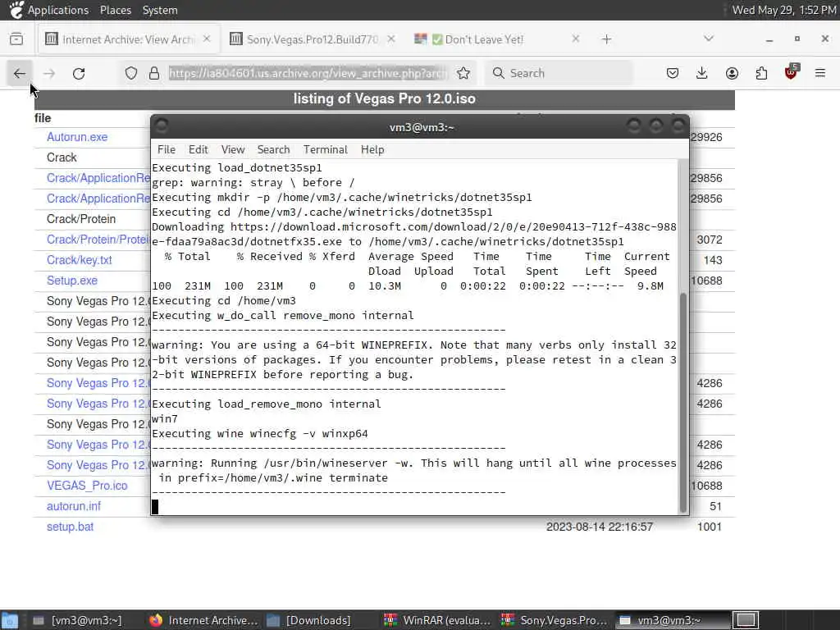
Task: Open terminal File menu
Action: [x=166, y=150]
